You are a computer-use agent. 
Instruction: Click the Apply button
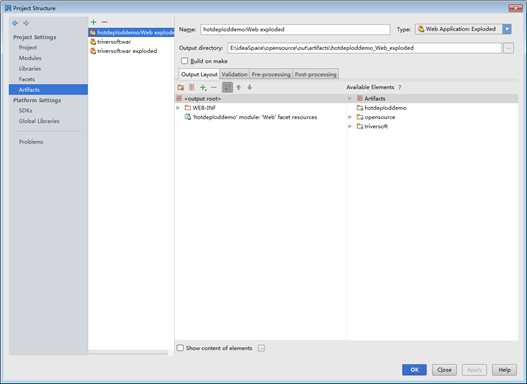(x=474, y=370)
